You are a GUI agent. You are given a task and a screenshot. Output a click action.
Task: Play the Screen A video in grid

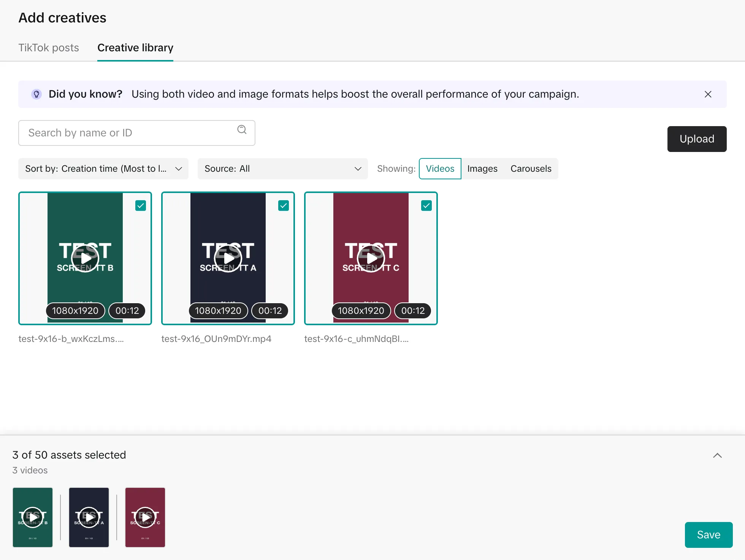tap(228, 258)
